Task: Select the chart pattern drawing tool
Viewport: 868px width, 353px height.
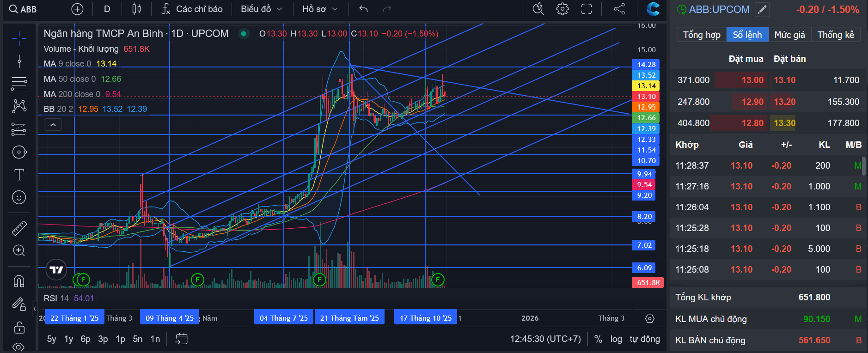Action: point(19,106)
